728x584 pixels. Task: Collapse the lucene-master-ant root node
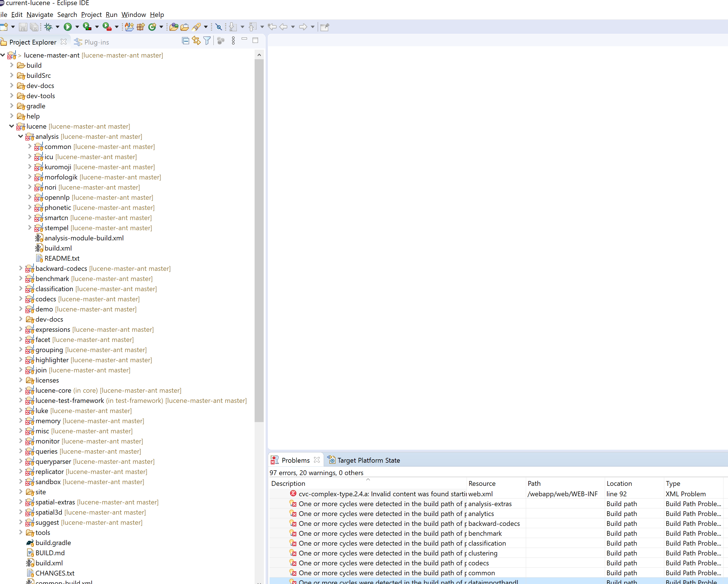pyautogui.click(x=3, y=55)
